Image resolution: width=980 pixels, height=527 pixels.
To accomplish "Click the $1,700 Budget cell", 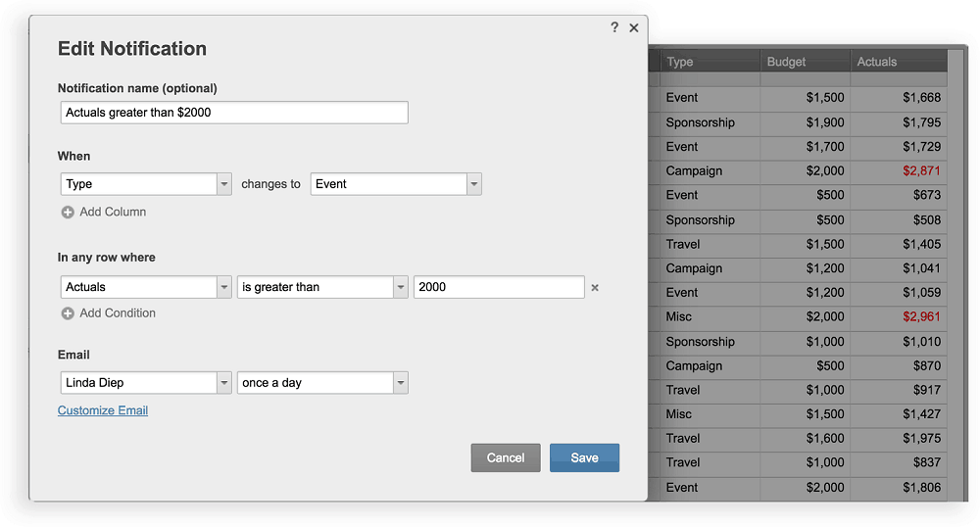I will tap(805, 147).
